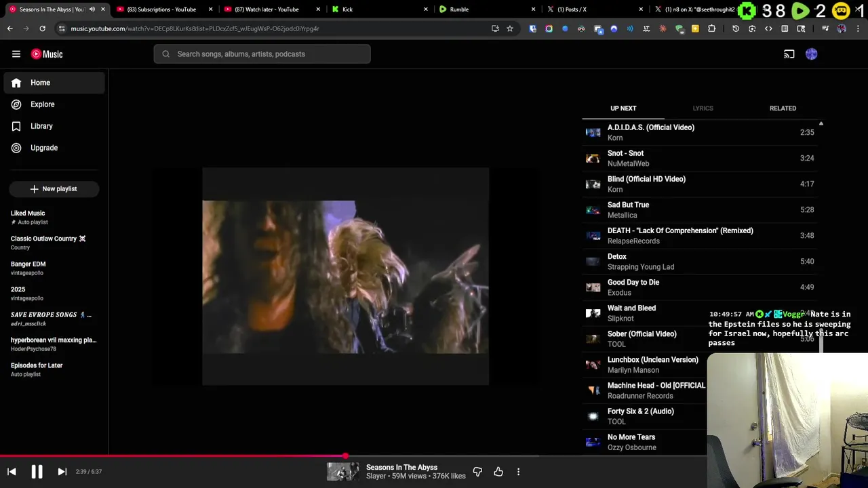868x488 pixels.
Task: Play Forty Six & 2 from queue
Action: (644, 416)
